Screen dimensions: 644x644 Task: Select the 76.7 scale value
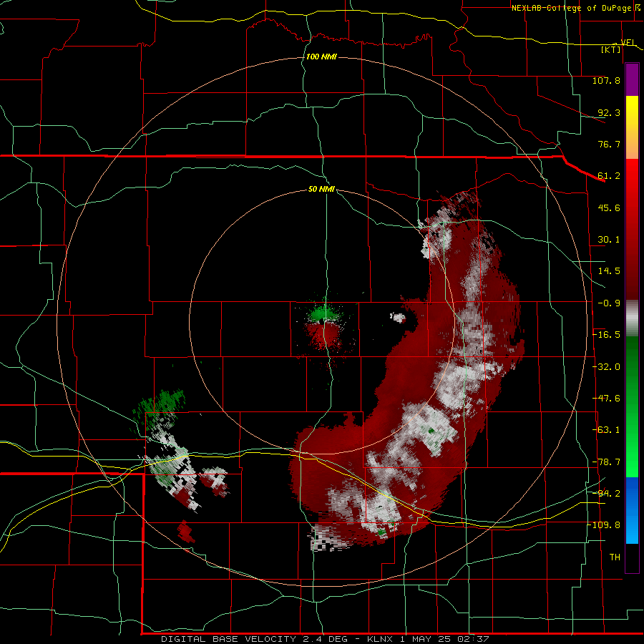tap(609, 144)
